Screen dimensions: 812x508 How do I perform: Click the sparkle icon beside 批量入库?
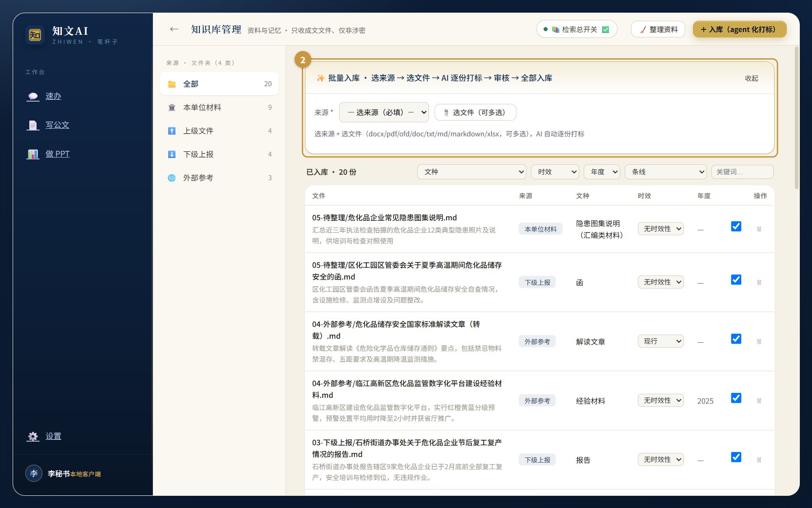321,78
